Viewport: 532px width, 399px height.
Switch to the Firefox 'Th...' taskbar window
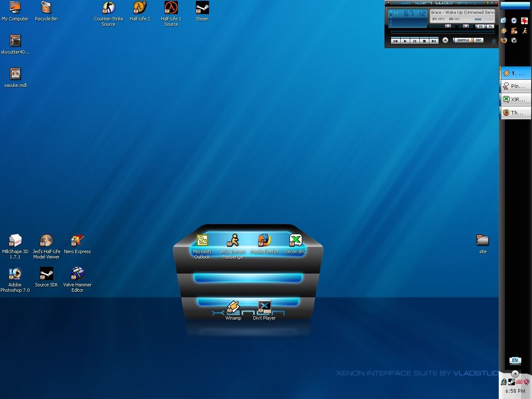pyautogui.click(x=515, y=113)
